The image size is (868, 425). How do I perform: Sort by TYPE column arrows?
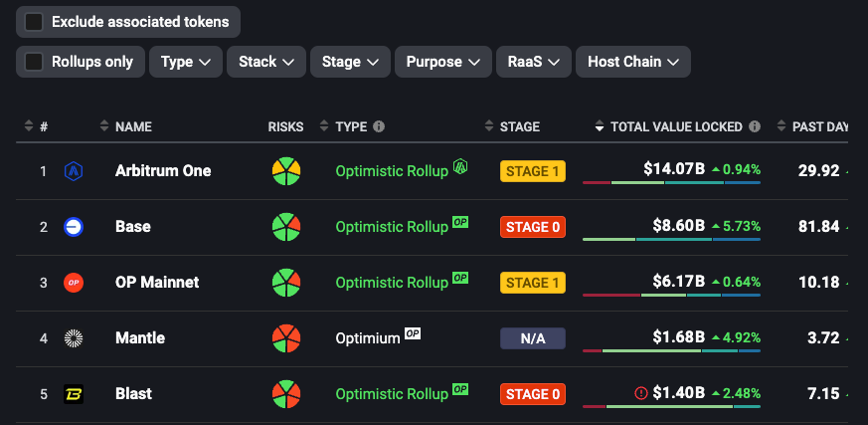pyautogui.click(x=324, y=126)
